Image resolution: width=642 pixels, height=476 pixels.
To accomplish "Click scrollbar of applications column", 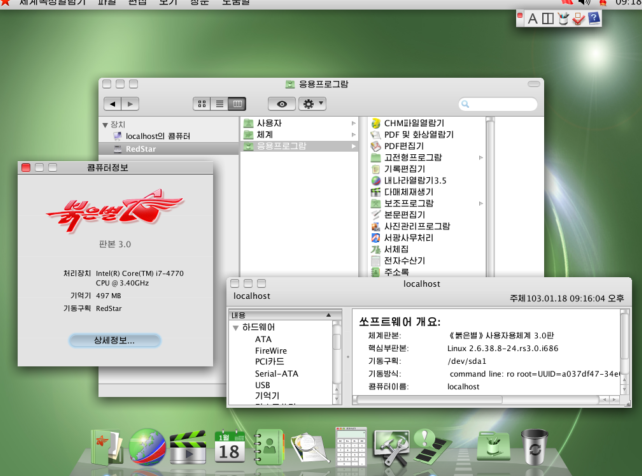I will (x=490, y=197).
